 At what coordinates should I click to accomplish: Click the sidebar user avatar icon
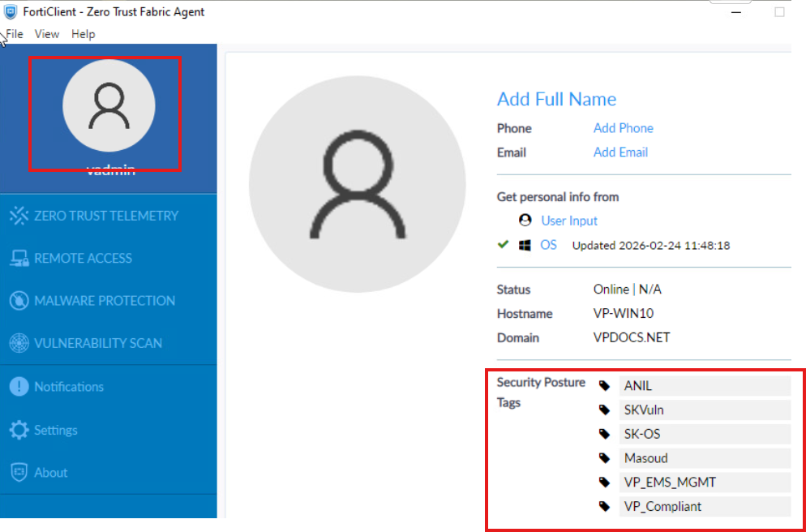coord(109,105)
